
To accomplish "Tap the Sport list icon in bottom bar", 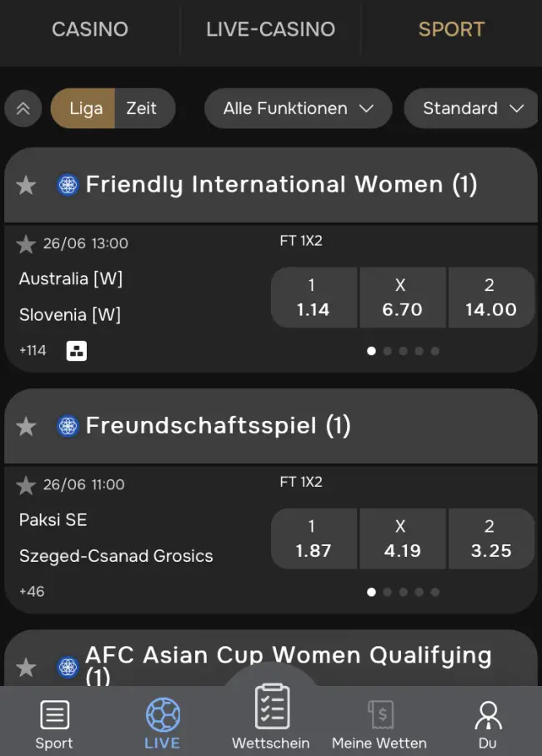I will pyautogui.click(x=54, y=714).
